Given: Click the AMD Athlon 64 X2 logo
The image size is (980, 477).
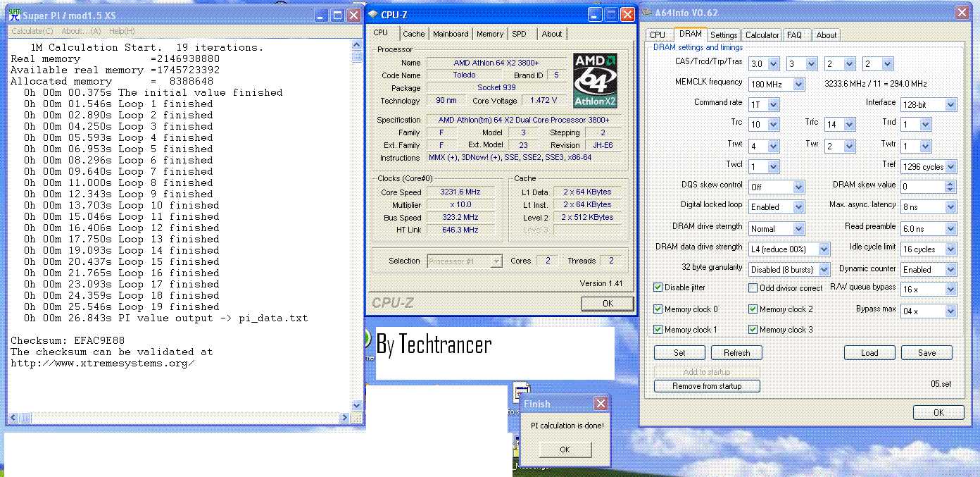Looking at the screenshot, I should click(595, 81).
